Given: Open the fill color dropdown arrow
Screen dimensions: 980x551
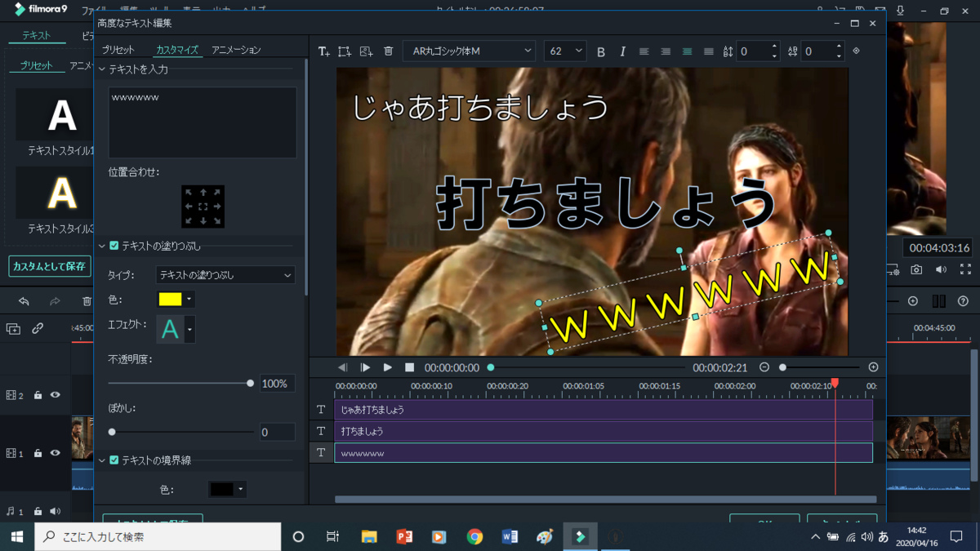Looking at the screenshot, I should click(189, 300).
